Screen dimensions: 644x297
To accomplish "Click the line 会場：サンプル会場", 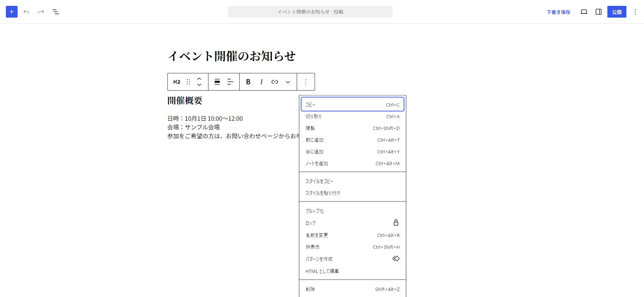I will coord(193,127).
